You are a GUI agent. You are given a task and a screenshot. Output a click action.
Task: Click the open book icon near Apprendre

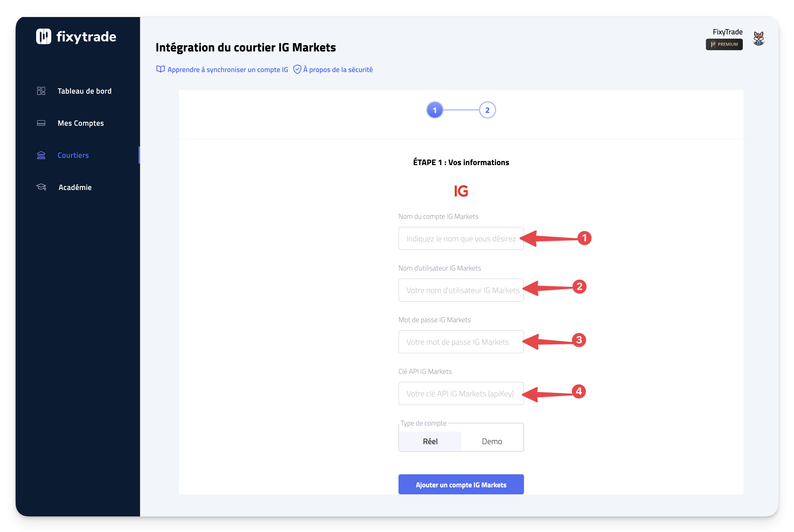click(x=160, y=69)
